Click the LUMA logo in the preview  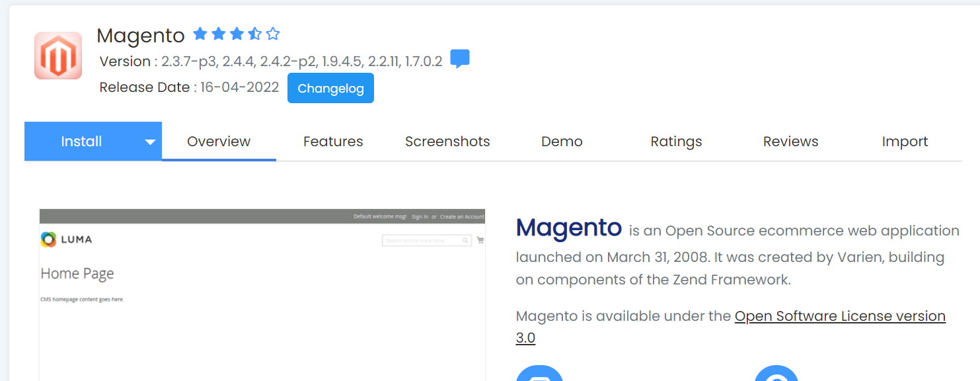tap(66, 239)
